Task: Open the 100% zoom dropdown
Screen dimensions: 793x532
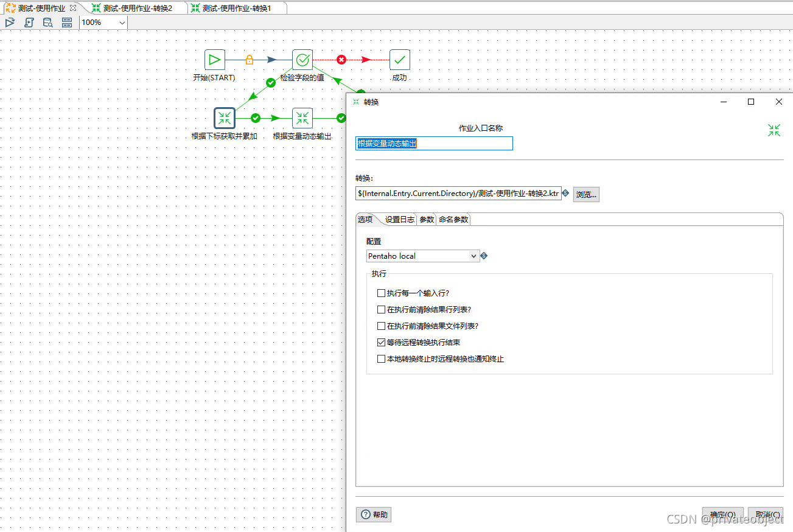Action: 122,23
